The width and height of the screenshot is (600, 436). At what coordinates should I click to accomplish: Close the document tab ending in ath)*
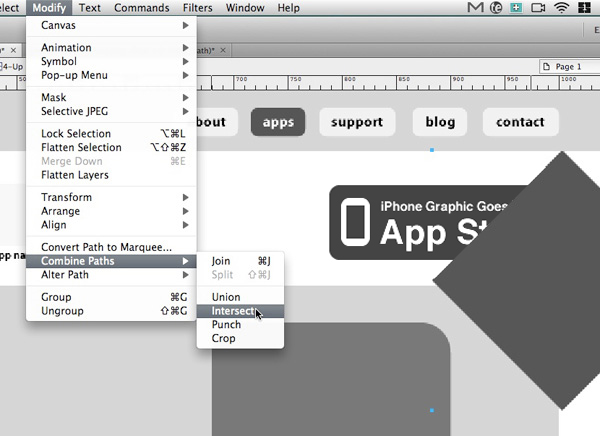point(223,50)
